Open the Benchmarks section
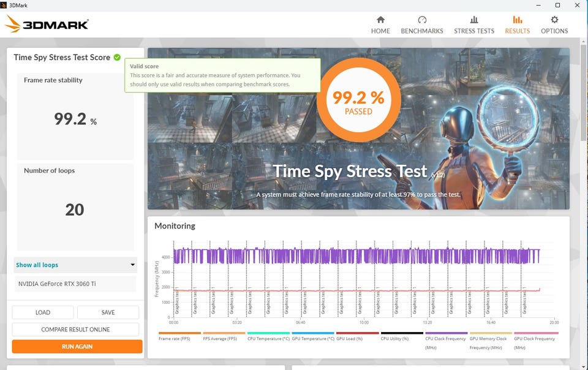This screenshot has height=370, width=588. point(422,25)
